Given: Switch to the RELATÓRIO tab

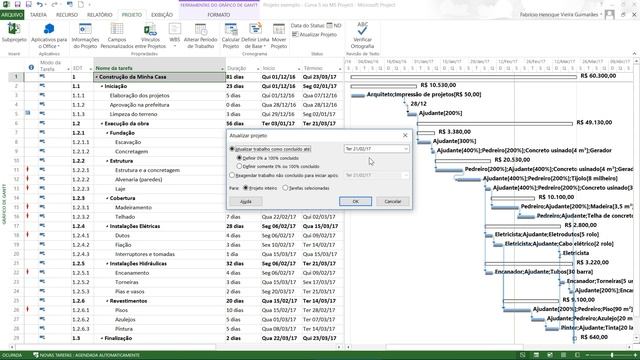Looking at the screenshot, I should 100,15.
